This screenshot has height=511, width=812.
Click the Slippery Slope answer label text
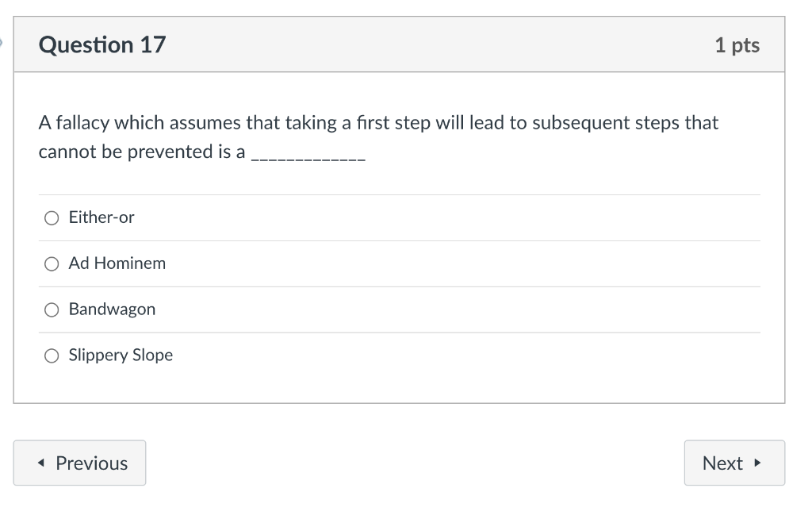tap(121, 355)
